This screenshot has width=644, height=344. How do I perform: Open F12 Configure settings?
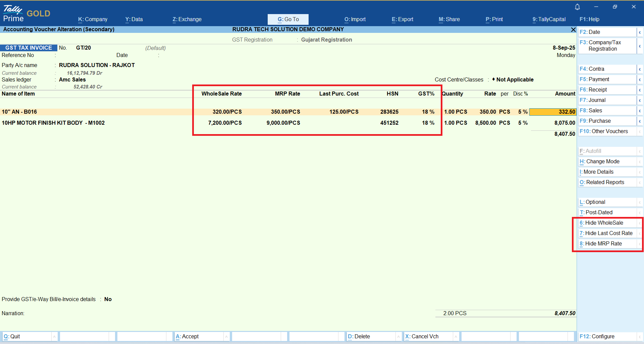[x=597, y=336]
